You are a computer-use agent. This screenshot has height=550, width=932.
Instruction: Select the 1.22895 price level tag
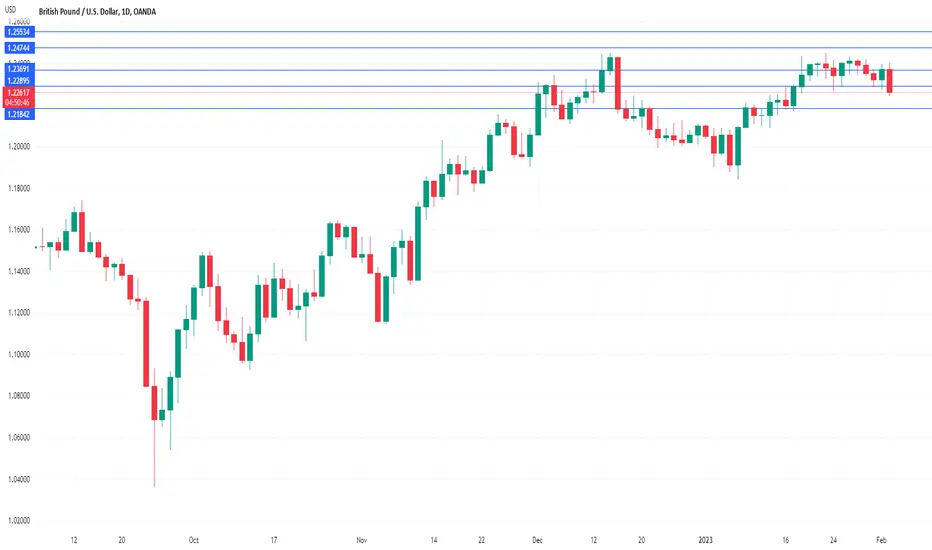click(x=19, y=80)
